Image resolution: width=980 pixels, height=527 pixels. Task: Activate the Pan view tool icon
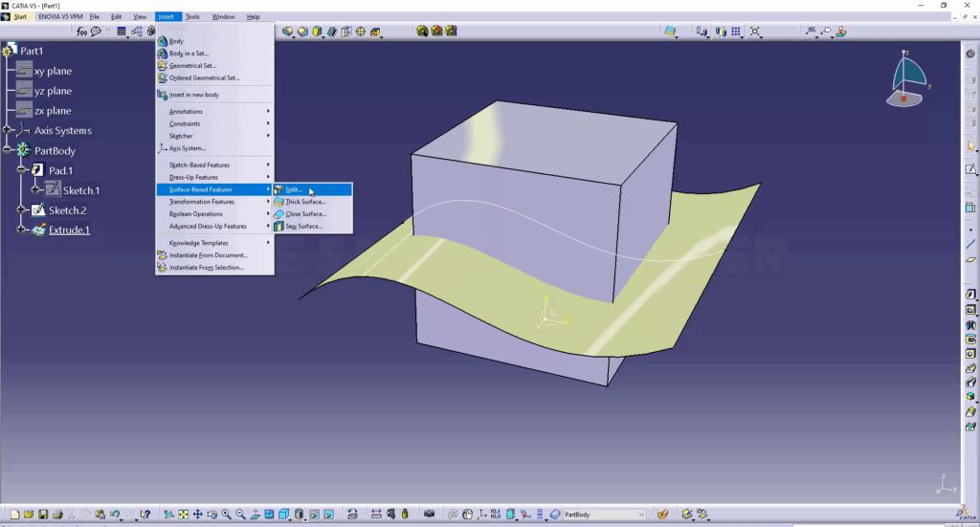point(197,515)
